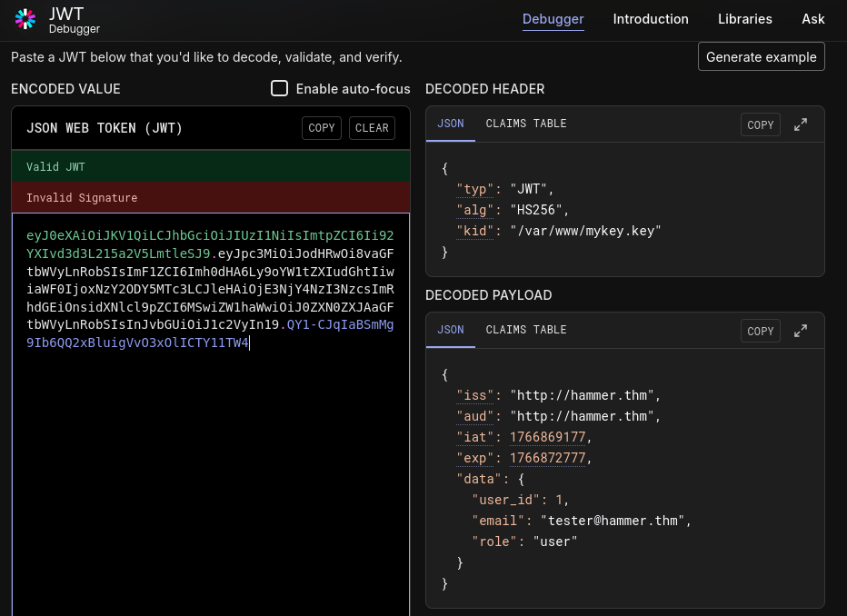Select the Debugger nav tab
The image size is (847, 616).
click(553, 19)
